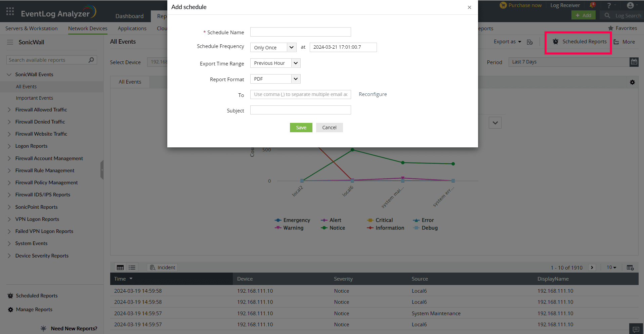Select the table grid view icon
This screenshot has height=334, width=644.
(x=120, y=267)
